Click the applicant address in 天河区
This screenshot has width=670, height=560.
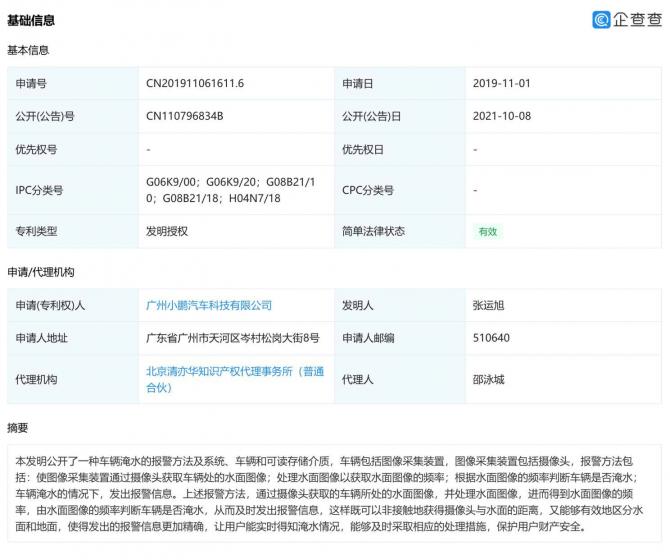click(x=233, y=338)
